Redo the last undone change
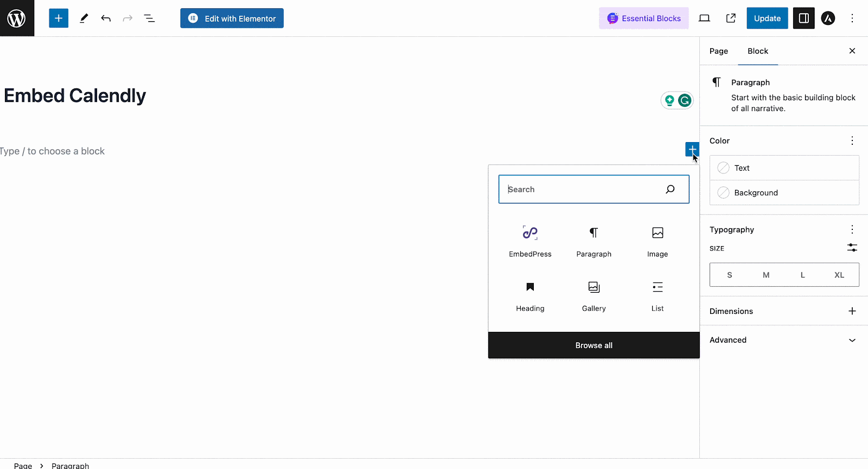The width and height of the screenshot is (868, 469). 127,18
